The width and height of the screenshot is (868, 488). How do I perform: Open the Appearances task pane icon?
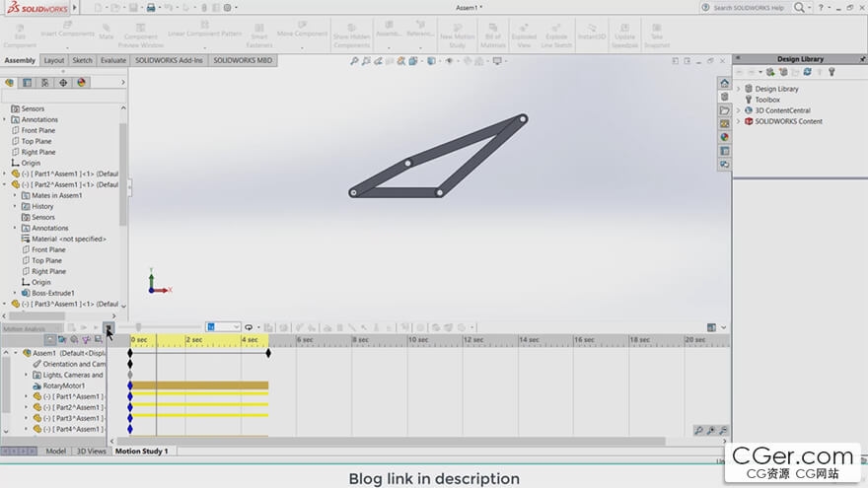725,138
